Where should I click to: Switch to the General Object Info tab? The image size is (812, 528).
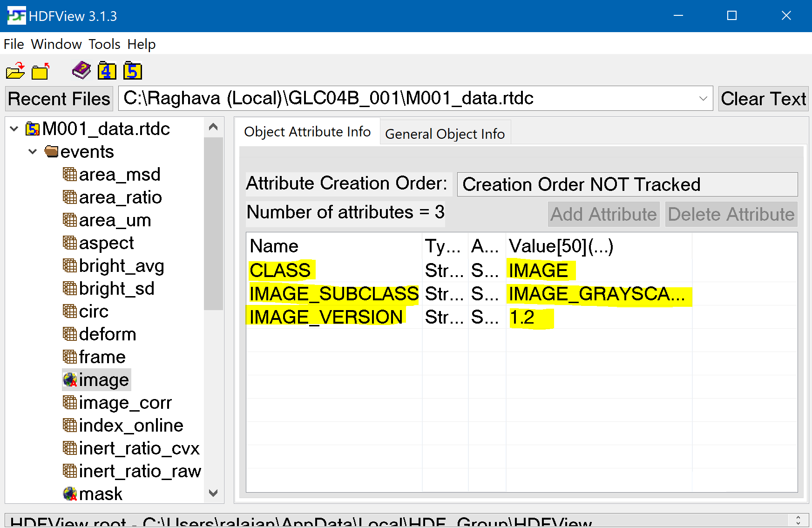click(x=445, y=134)
